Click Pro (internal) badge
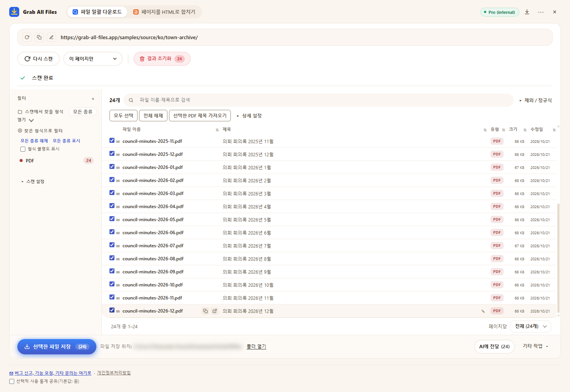This screenshot has height=392, width=570. click(x=500, y=12)
